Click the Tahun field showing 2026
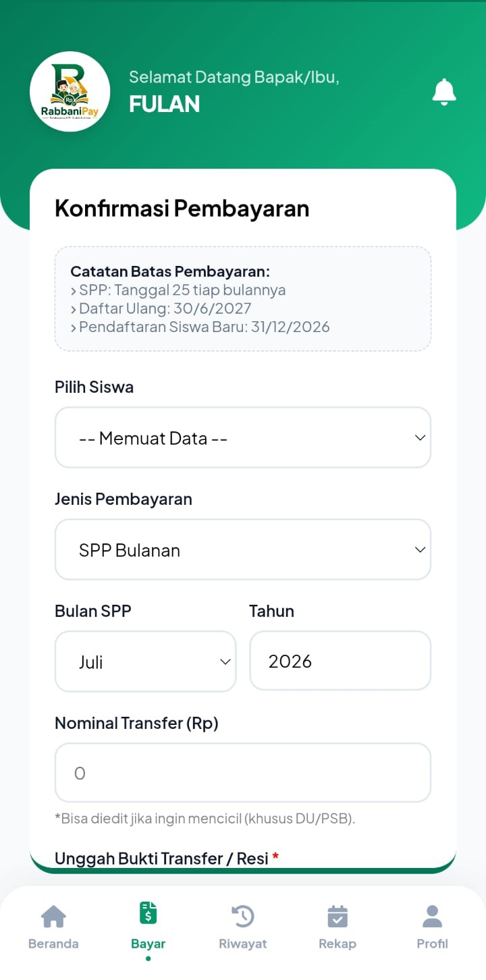 point(340,661)
